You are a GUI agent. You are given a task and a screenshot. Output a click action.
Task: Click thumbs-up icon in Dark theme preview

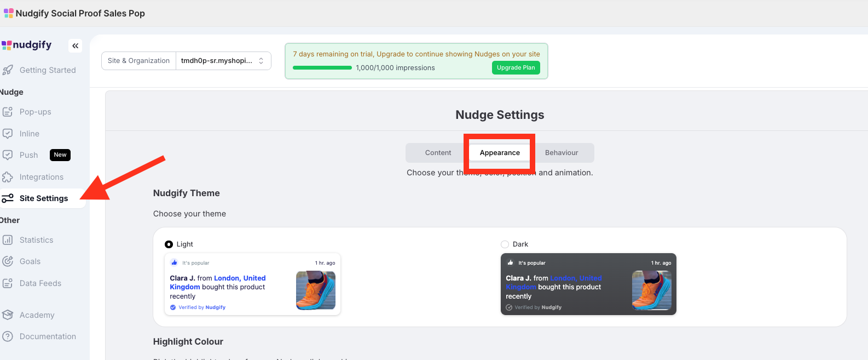coord(510,262)
